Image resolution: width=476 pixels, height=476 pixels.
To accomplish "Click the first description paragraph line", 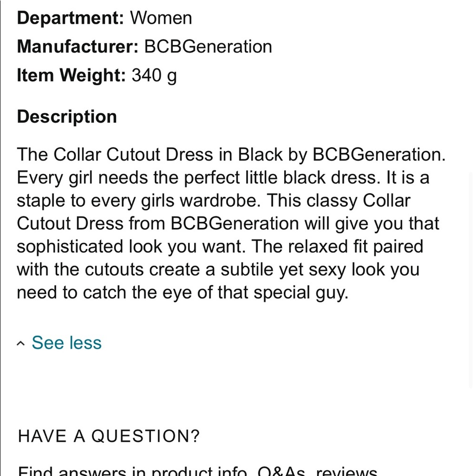I will click(230, 154).
